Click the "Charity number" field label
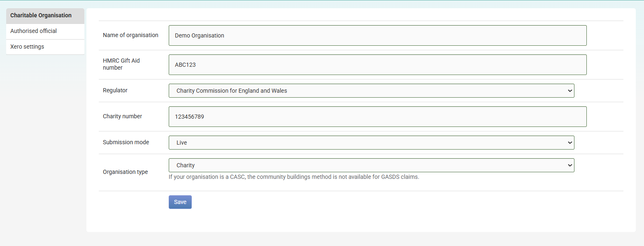 click(x=122, y=117)
